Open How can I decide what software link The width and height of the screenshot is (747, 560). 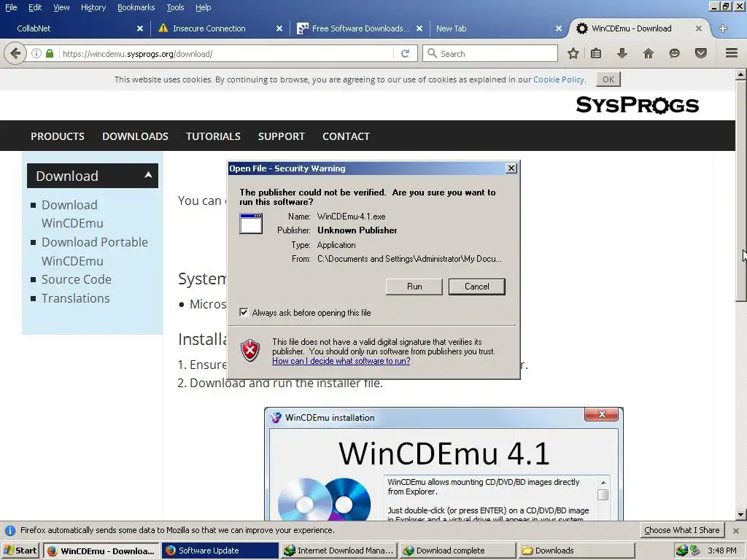point(341,361)
